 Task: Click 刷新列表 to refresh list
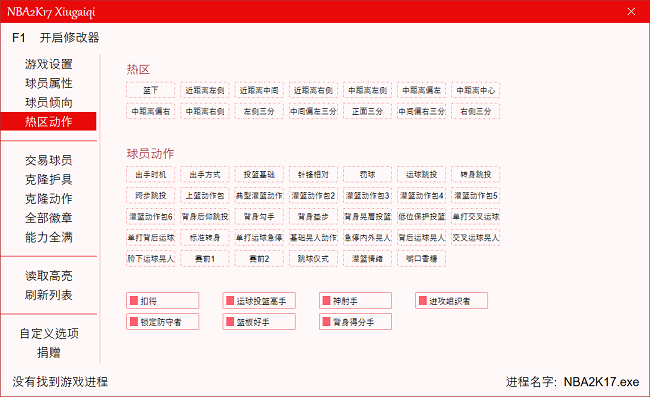[x=49, y=295]
